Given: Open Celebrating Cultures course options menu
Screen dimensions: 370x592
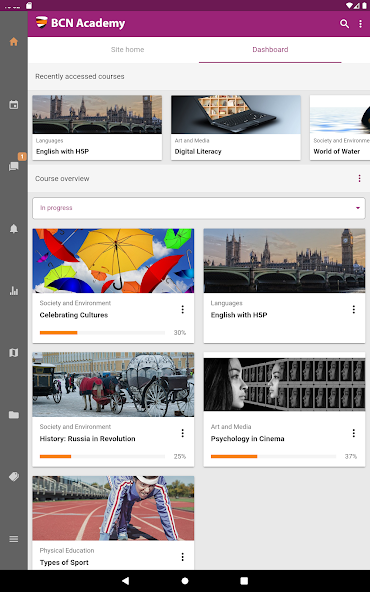Looking at the screenshot, I should (x=182, y=310).
